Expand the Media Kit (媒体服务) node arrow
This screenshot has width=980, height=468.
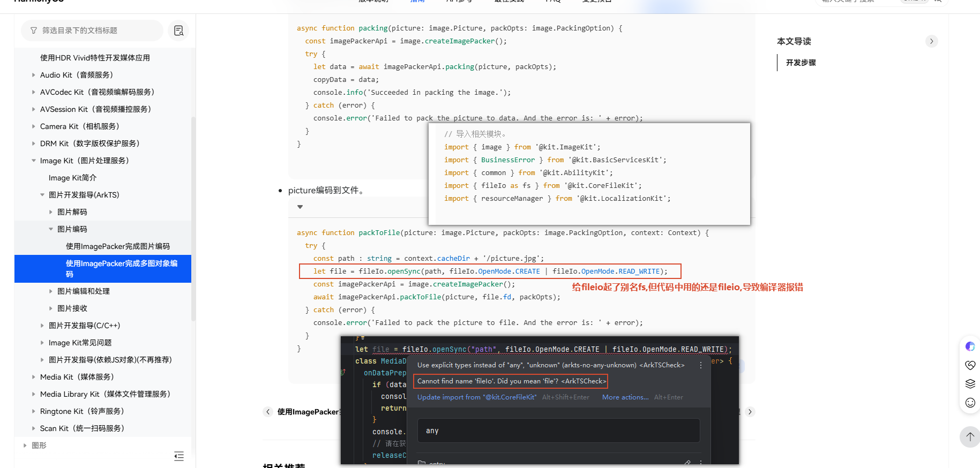coord(33,377)
